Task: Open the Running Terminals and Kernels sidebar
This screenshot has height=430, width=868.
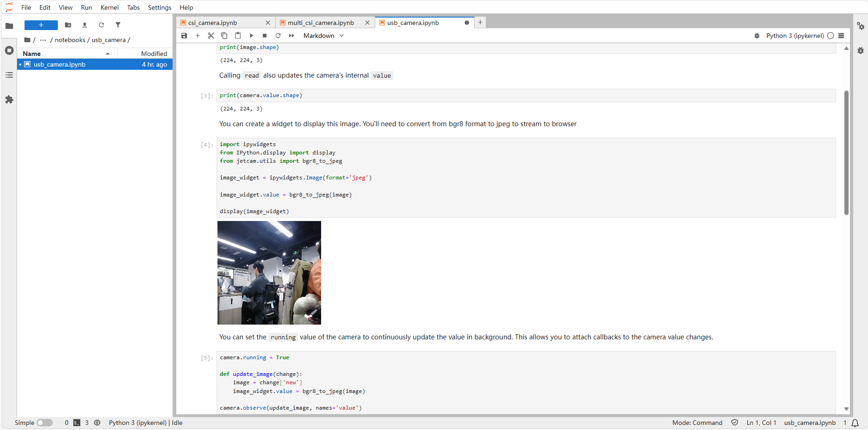Action: [x=9, y=50]
